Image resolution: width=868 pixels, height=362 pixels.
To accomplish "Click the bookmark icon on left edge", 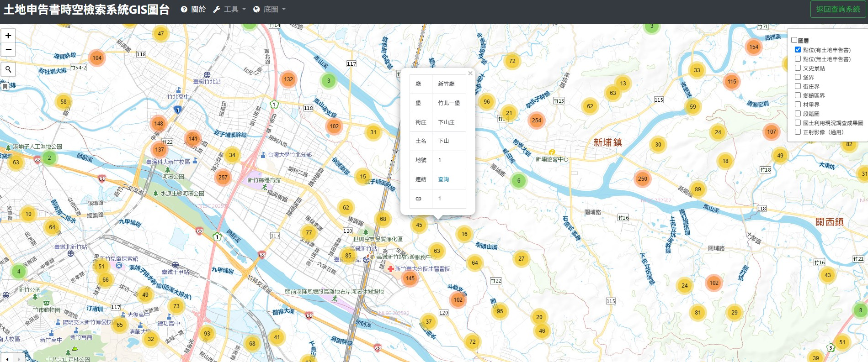I will pos(5,86).
